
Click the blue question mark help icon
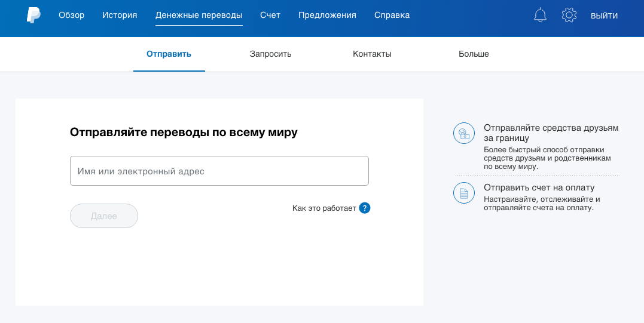tap(365, 208)
